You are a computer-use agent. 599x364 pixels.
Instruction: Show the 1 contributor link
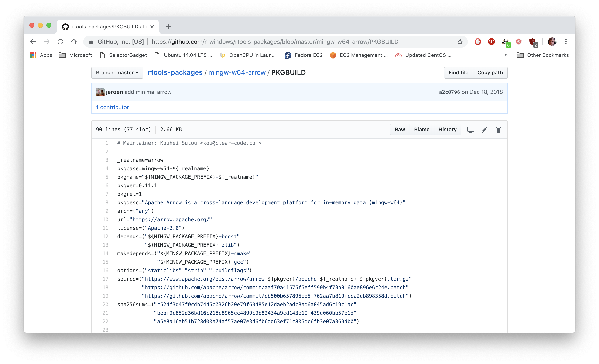click(112, 107)
